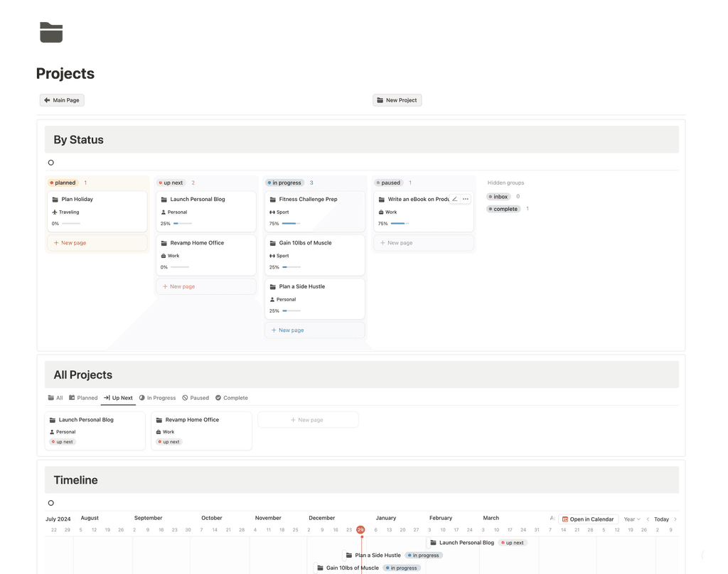Click the All Projects section heading

tap(83, 375)
